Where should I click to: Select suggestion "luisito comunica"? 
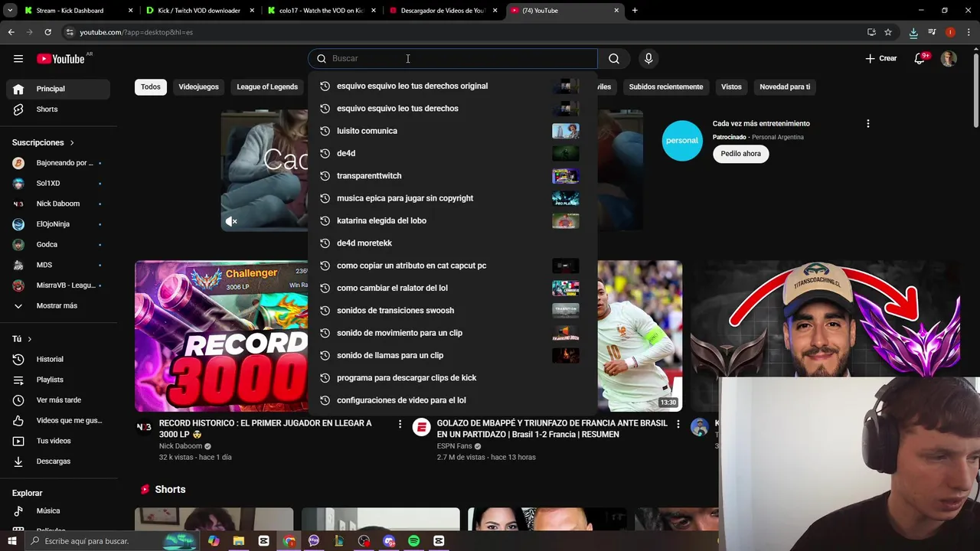pos(452,131)
